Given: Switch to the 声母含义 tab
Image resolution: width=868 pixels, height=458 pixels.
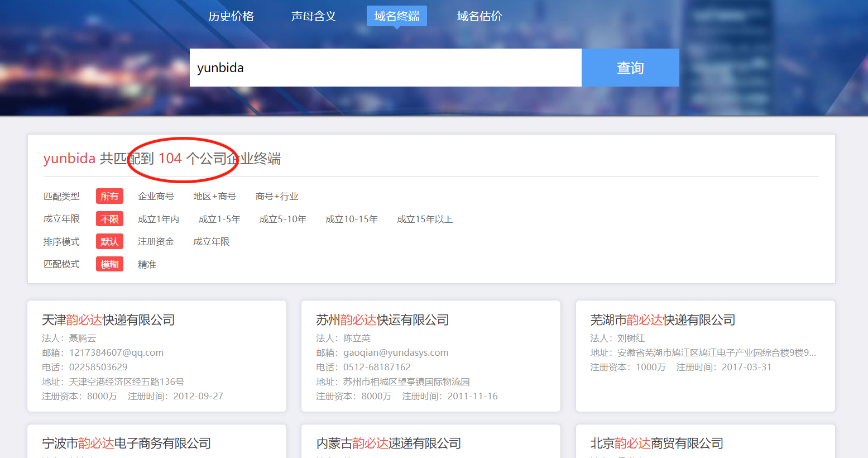Looking at the screenshot, I should point(314,16).
